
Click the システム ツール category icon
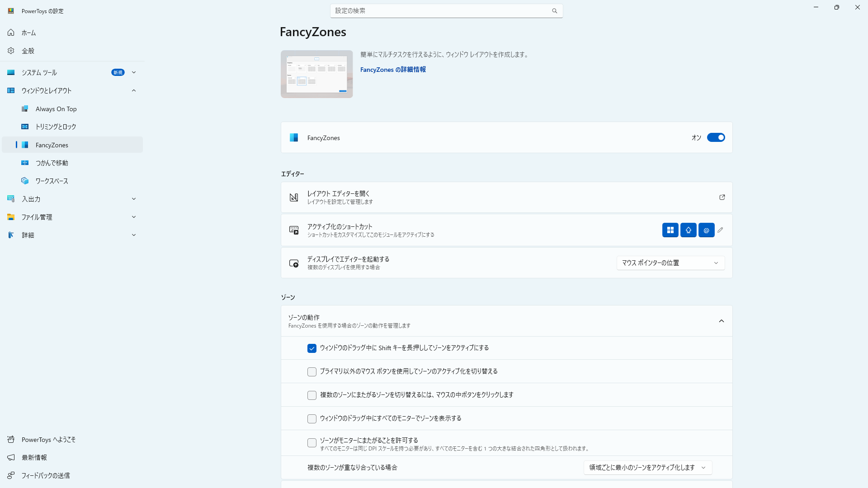point(11,72)
